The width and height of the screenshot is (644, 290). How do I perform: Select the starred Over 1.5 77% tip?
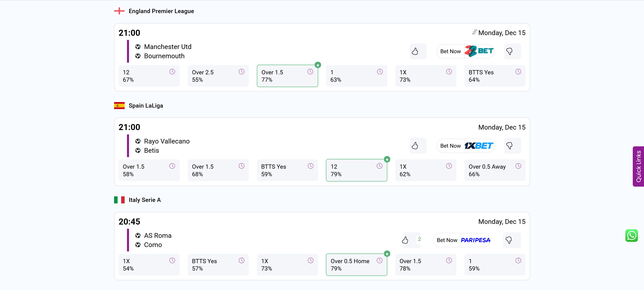[x=287, y=76]
